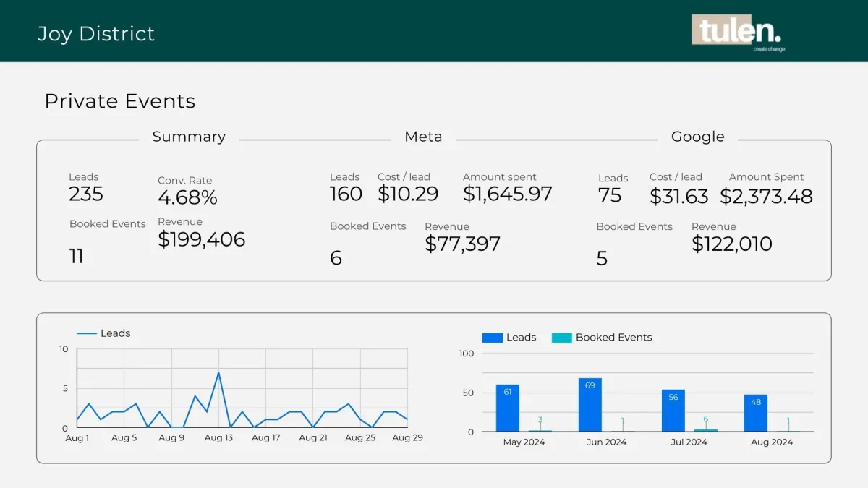
Task: Click the line chart peak near Aug 13
Action: coord(218,373)
